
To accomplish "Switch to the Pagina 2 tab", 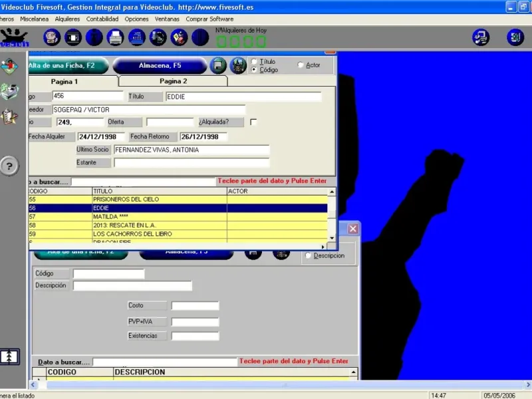I will tap(173, 81).
